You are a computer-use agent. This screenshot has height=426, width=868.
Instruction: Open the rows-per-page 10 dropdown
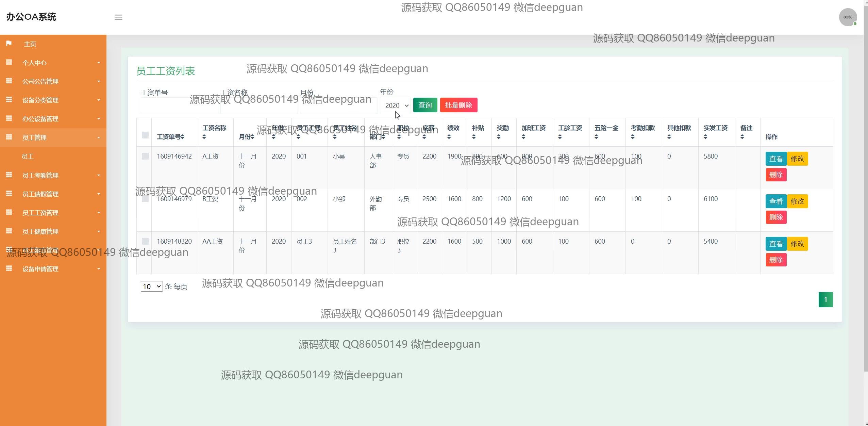[x=152, y=286]
